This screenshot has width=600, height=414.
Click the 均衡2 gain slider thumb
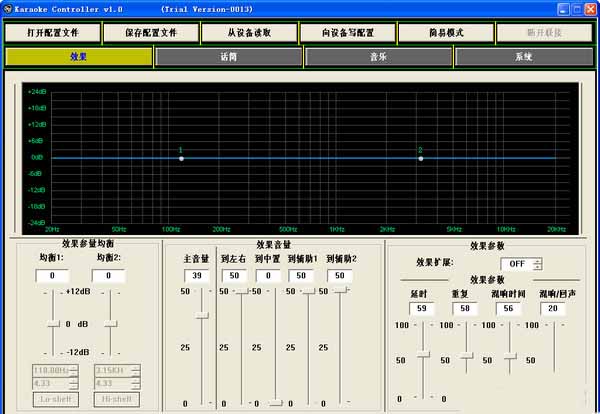(111, 324)
